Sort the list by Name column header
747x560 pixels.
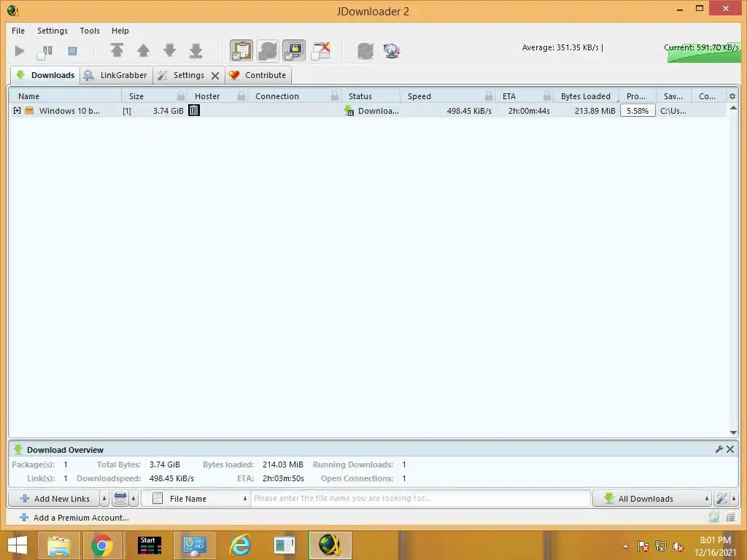(65, 96)
